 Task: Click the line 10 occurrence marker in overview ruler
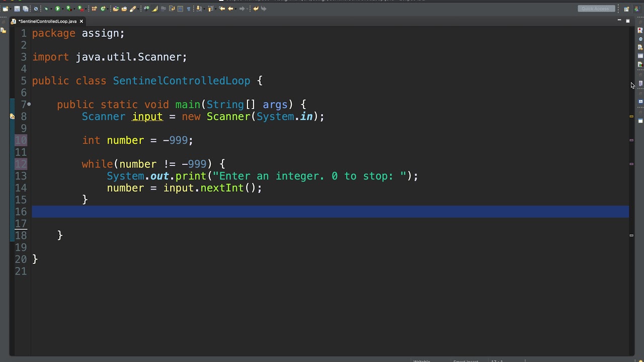[631, 140]
